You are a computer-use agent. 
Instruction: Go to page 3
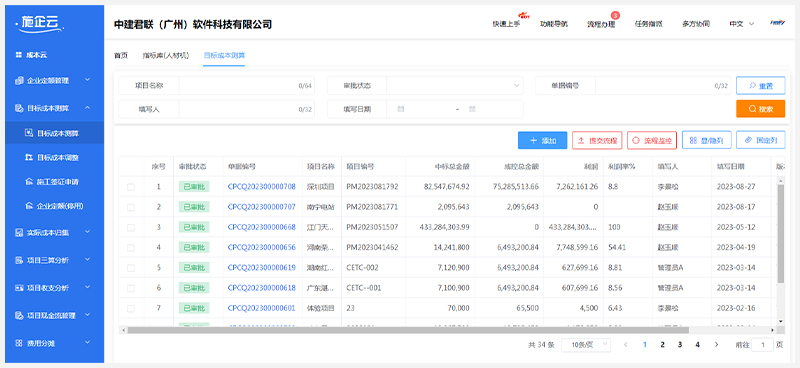[680, 345]
